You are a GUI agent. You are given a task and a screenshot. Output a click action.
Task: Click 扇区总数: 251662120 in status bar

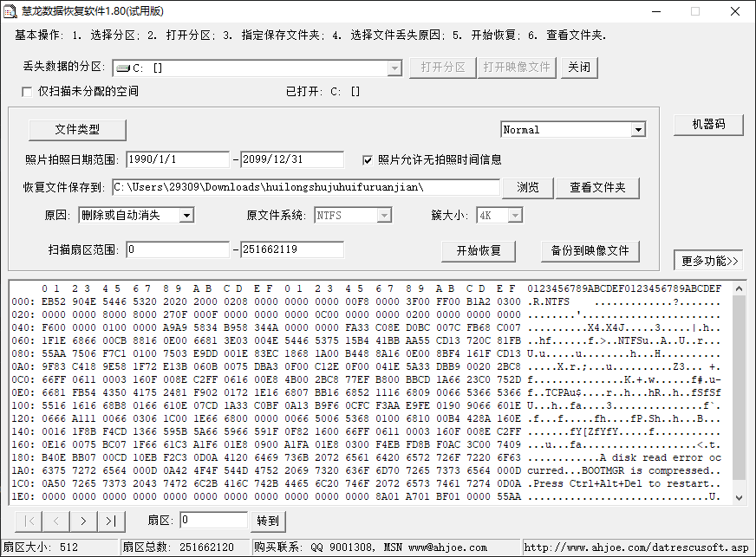tap(178, 547)
